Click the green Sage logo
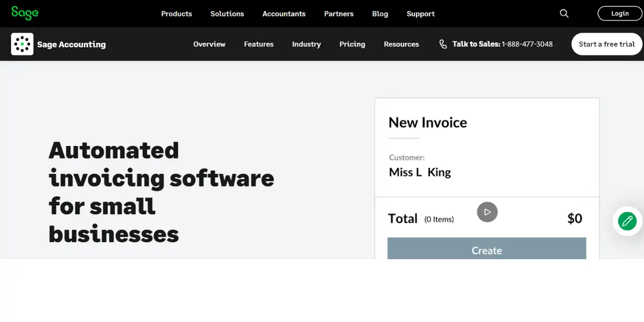This screenshot has height=322, width=644. pos(25,13)
